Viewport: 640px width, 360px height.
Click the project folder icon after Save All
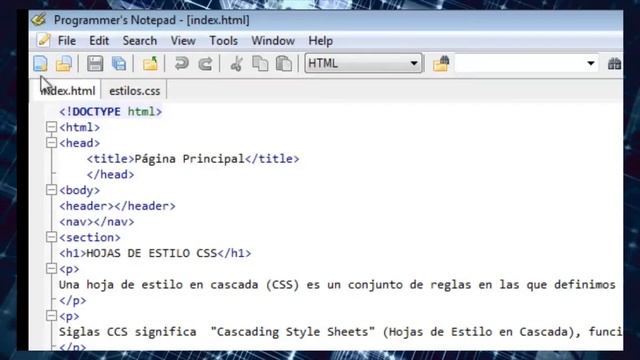[150, 64]
